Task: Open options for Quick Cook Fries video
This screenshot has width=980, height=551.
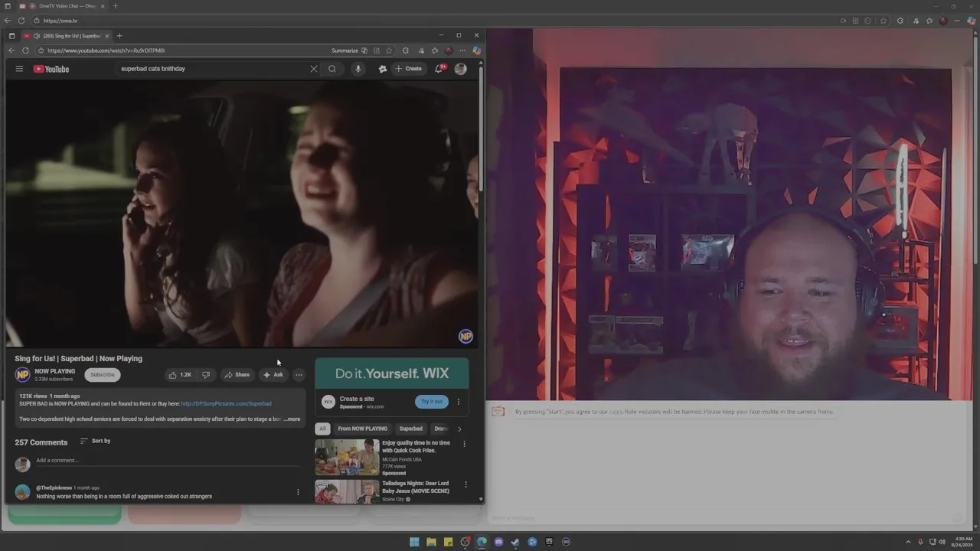Action: pyautogui.click(x=464, y=444)
